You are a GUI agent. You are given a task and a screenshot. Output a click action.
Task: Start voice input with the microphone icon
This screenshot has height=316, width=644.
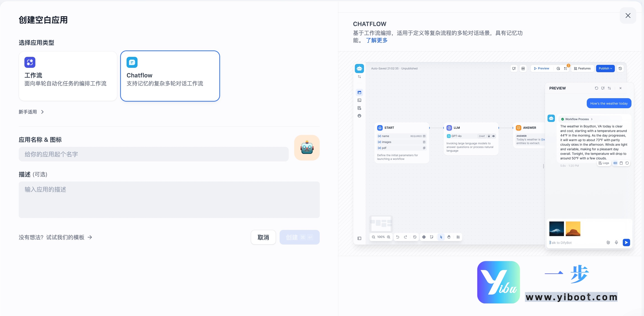[616, 242]
